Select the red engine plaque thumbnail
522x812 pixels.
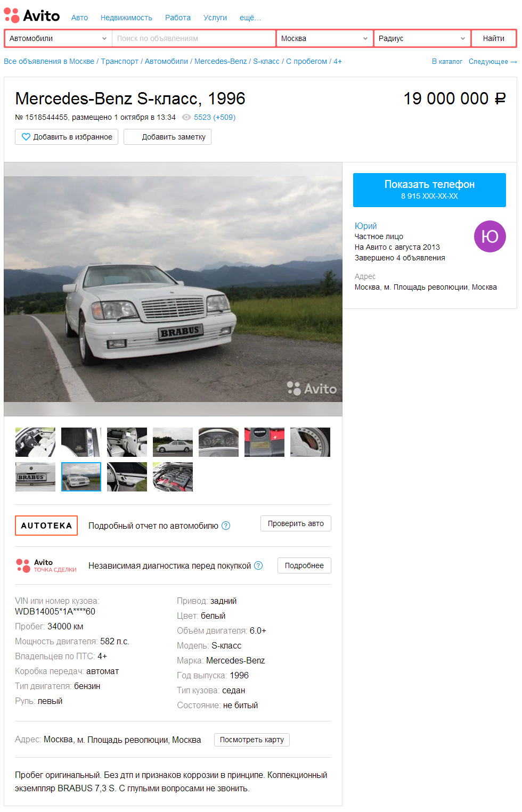click(264, 442)
